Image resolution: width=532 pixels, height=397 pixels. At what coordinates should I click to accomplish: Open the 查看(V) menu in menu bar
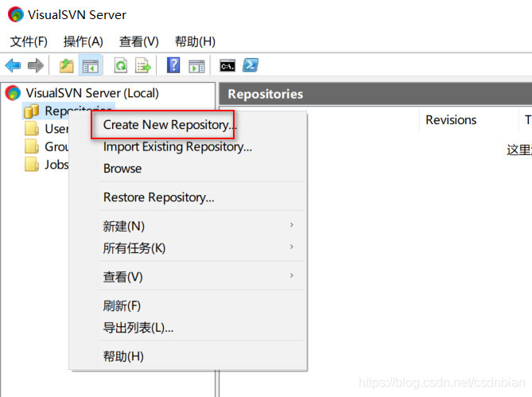139,41
